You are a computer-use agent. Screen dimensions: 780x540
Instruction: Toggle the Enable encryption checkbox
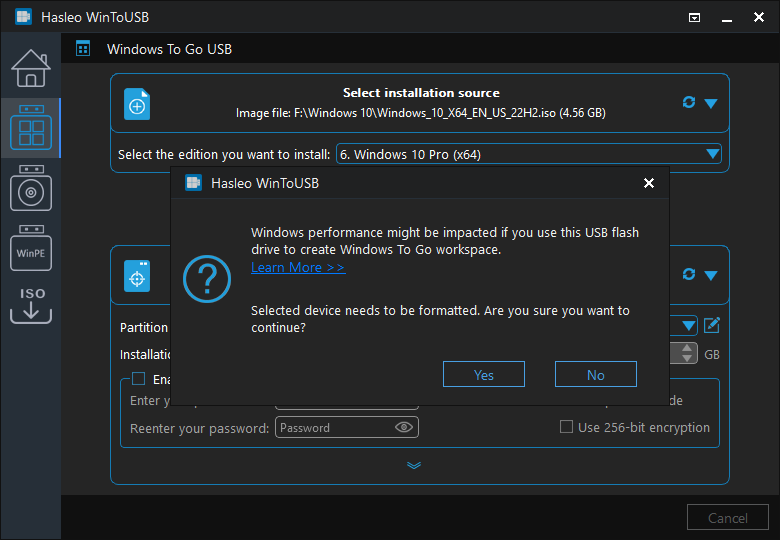(138, 379)
